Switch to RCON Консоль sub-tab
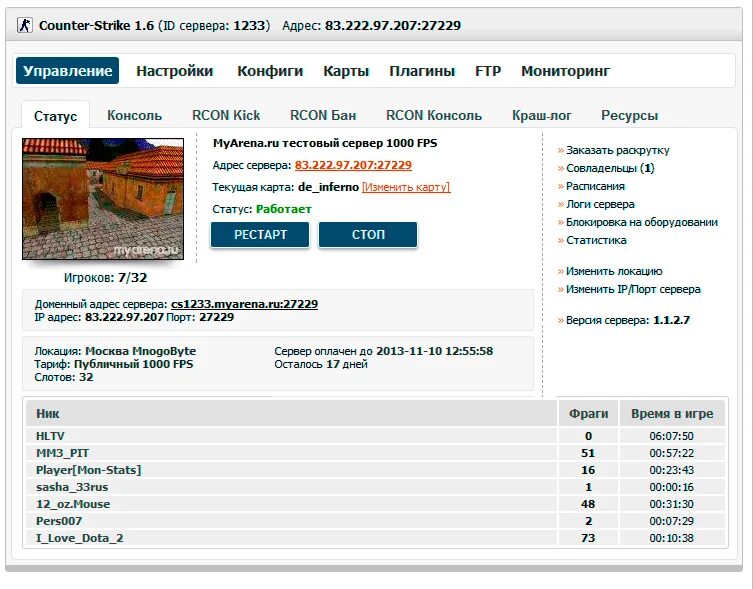This screenshot has height=589, width=753. click(x=434, y=115)
